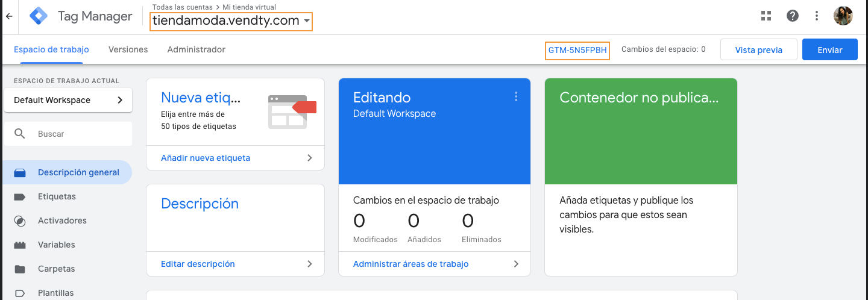Screen dimensions: 868x300
Task: Click the Descripción card heading
Action: point(200,204)
